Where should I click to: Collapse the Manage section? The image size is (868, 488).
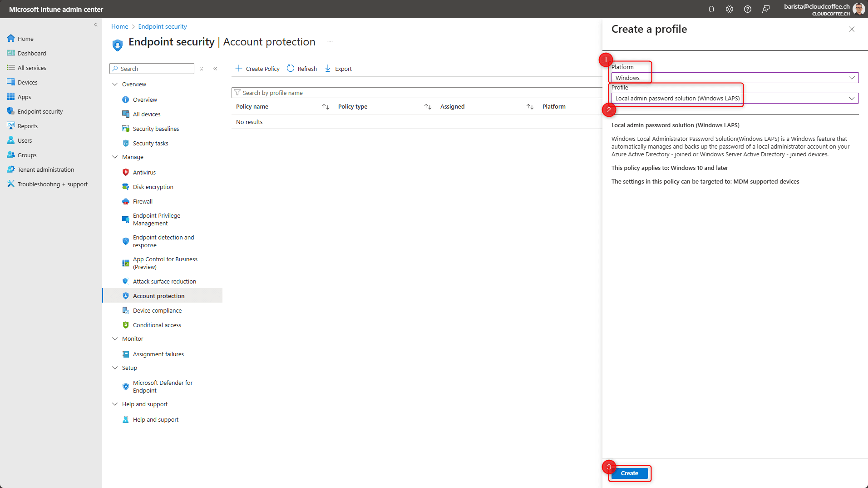(115, 157)
